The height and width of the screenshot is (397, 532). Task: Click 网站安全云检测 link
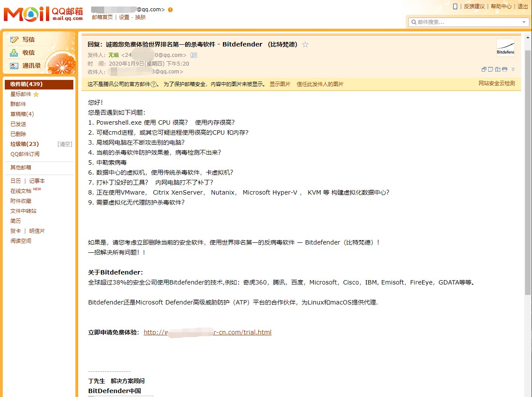(x=497, y=83)
